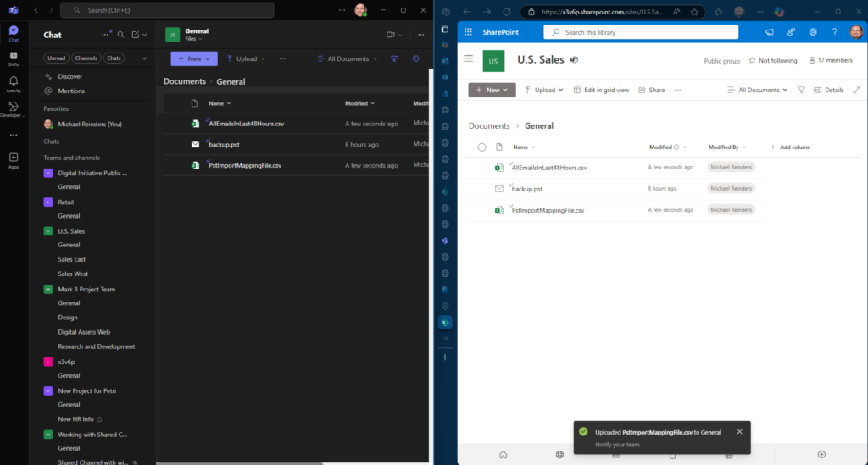Image resolution: width=868 pixels, height=465 pixels.
Task: Click the browser address bar URL
Action: (x=602, y=12)
